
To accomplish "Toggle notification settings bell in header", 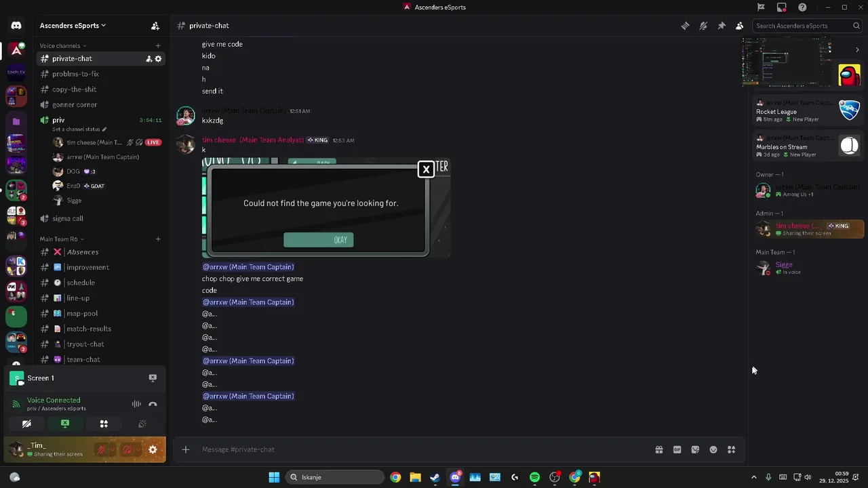I will [x=703, y=26].
